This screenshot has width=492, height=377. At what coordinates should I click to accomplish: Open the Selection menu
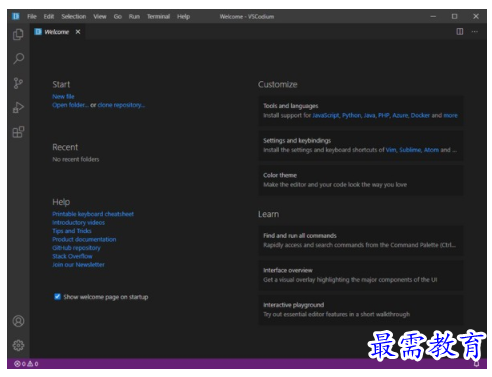pyautogui.click(x=74, y=16)
